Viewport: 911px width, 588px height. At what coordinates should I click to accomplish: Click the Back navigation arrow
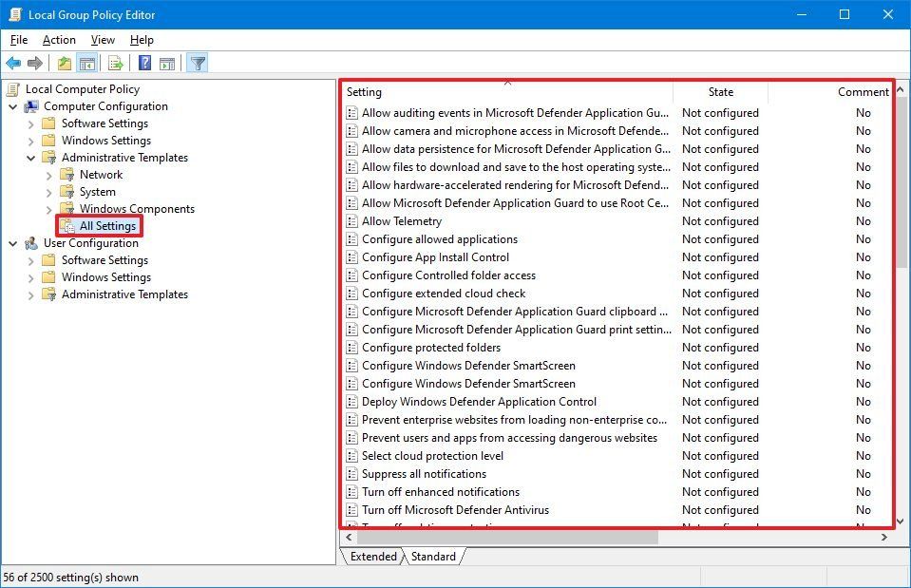13,63
